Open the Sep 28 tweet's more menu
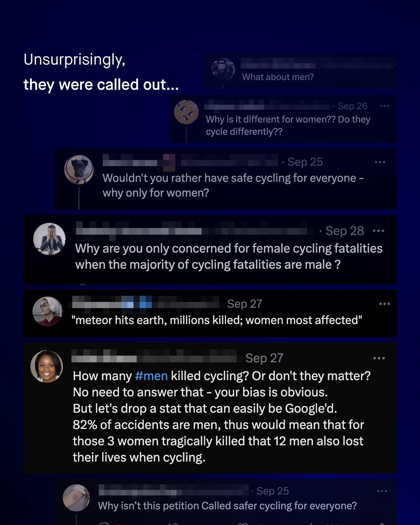The width and height of the screenshot is (420, 525). [378, 231]
